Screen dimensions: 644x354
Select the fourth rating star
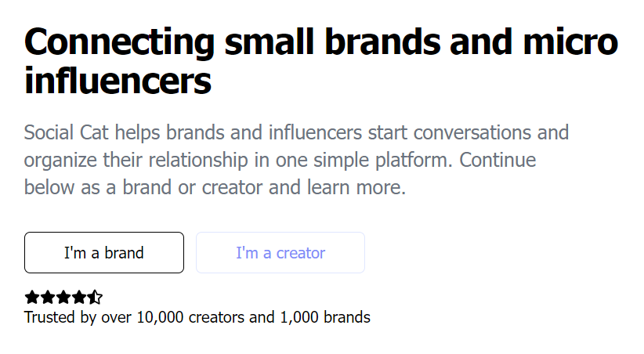[x=79, y=298]
